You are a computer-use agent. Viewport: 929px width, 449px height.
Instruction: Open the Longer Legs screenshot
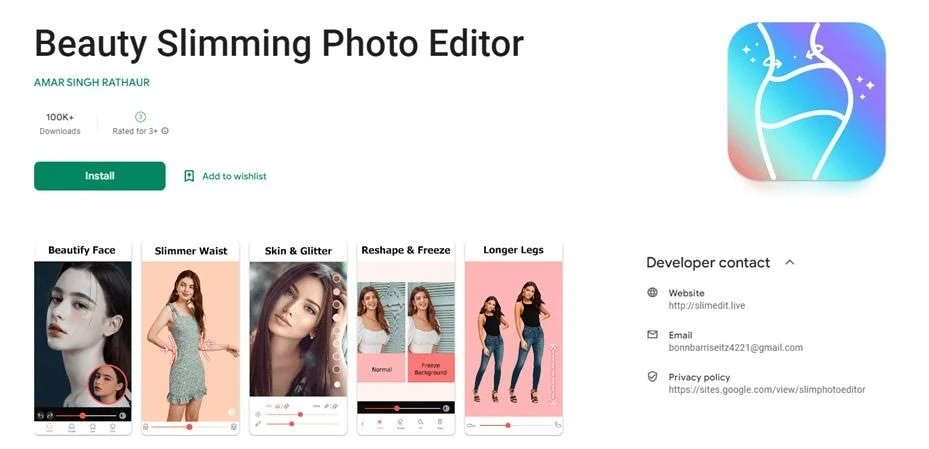pos(514,338)
